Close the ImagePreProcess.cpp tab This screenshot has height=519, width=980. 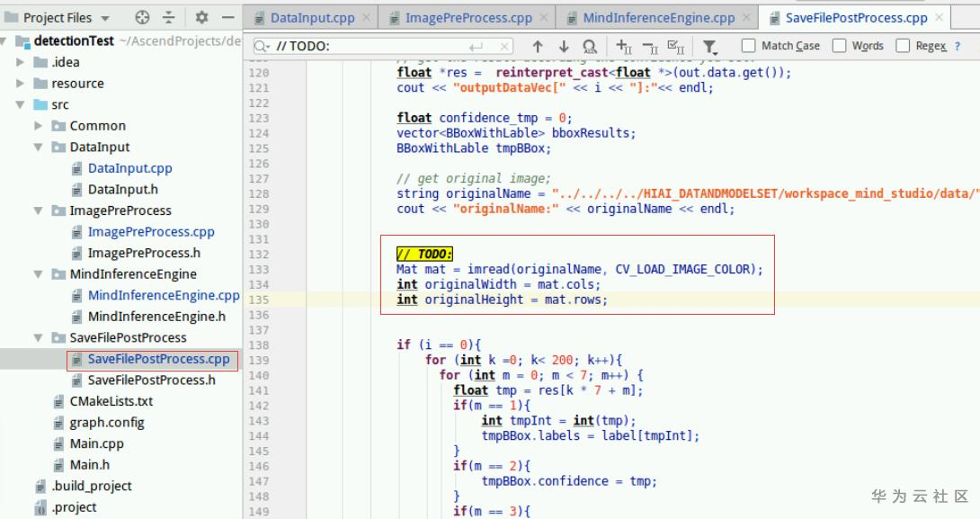coord(544,17)
